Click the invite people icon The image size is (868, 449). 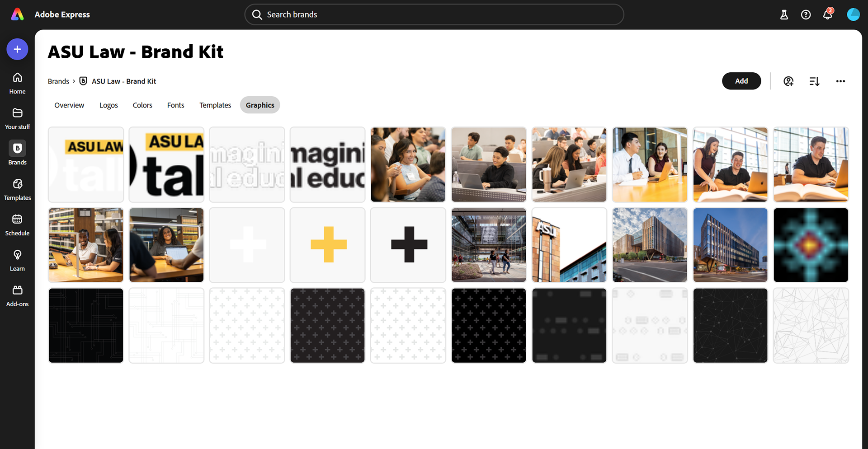tap(788, 81)
